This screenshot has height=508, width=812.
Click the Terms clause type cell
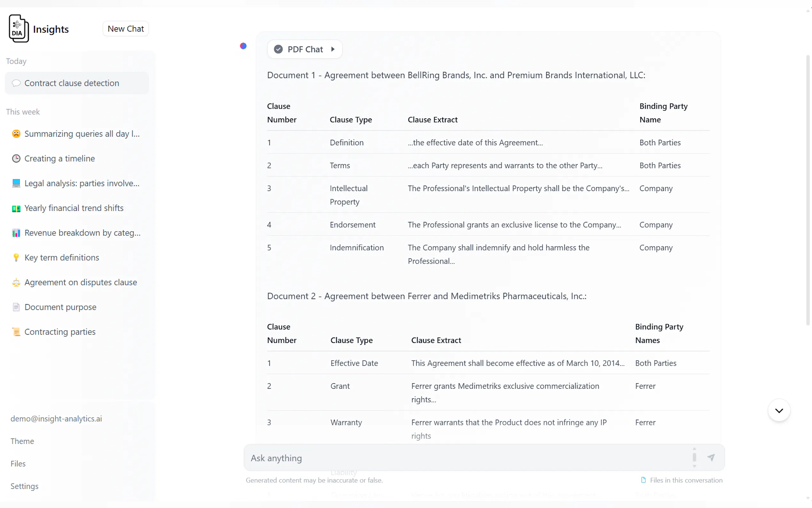(340, 165)
